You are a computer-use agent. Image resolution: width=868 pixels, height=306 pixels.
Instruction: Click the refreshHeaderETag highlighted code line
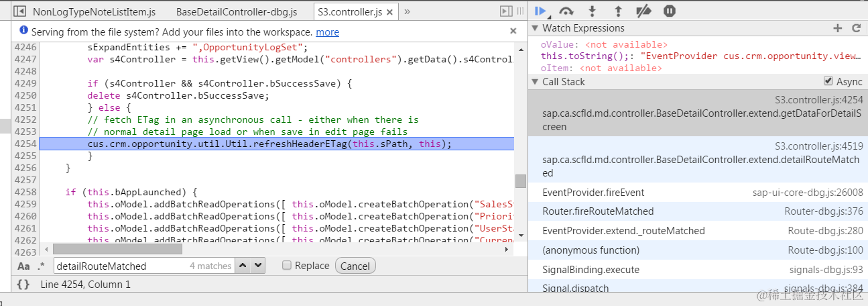tap(277, 144)
